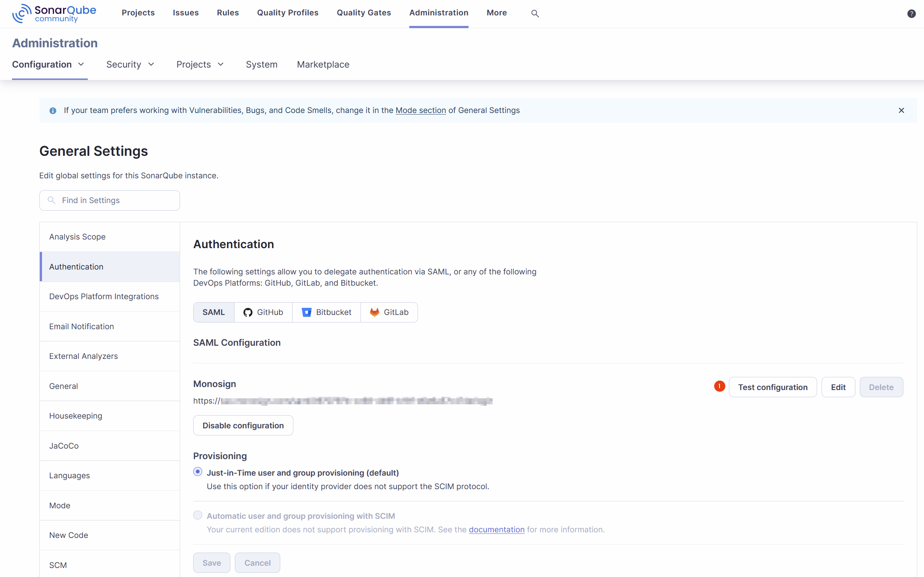924x577 pixels.
Task: Switch to the Marketplace tab
Action: click(323, 65)
